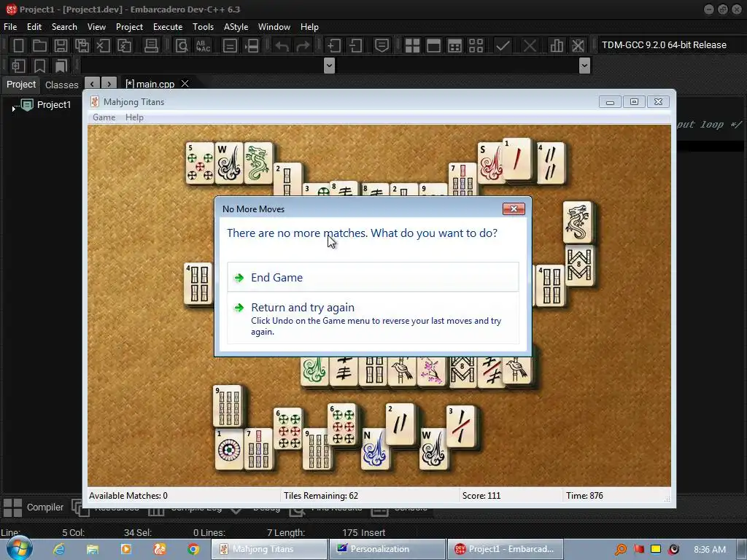Open the Execute menu in Dev-C++
Image resolution: width=747 pixels, height=560 pixels.
pyautogui.click(x=168, y=27)
